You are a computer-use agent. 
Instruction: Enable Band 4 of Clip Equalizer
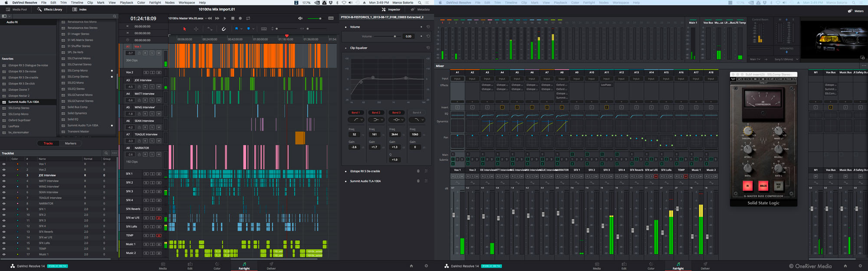[x=417, y=113]
